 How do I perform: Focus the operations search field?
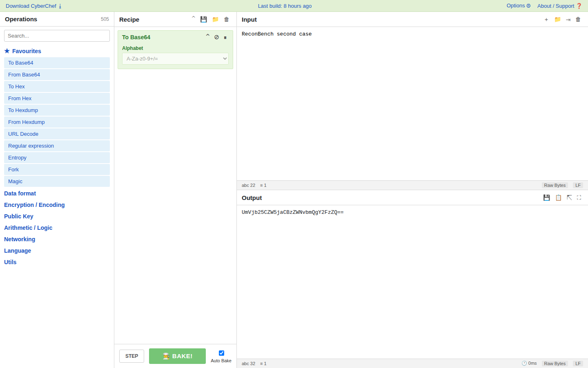(57, 36)
